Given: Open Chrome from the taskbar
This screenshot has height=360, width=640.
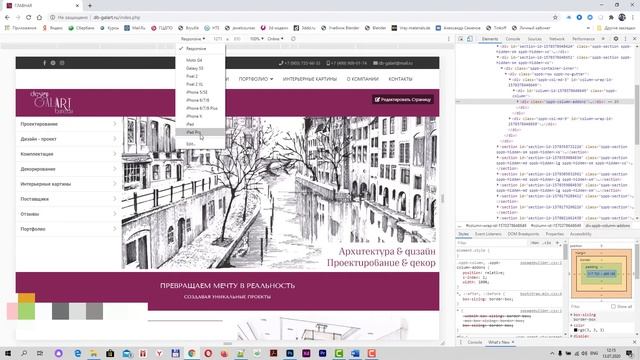Looking at the screenshot, I should [x=191, y=353].
